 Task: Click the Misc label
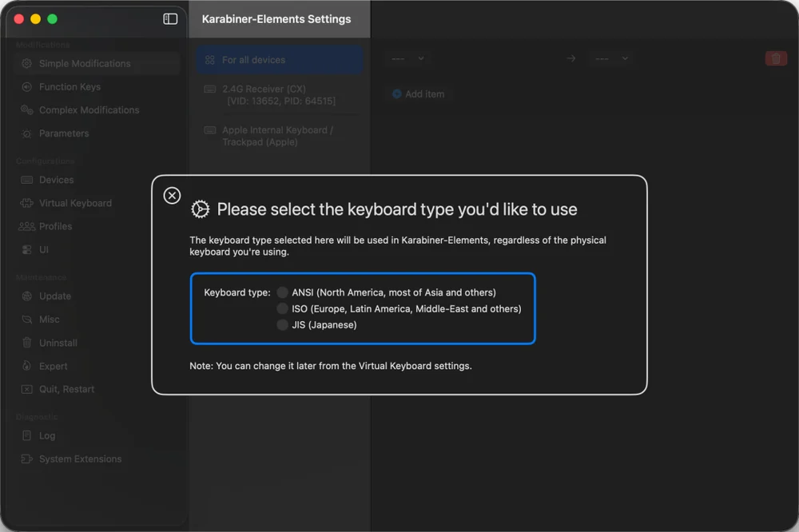(50, 320)
